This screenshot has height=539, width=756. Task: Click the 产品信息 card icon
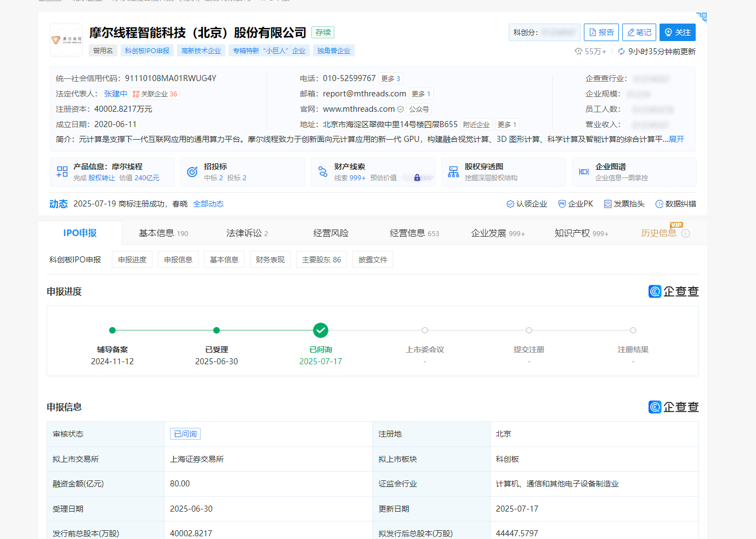coord(62,172)
